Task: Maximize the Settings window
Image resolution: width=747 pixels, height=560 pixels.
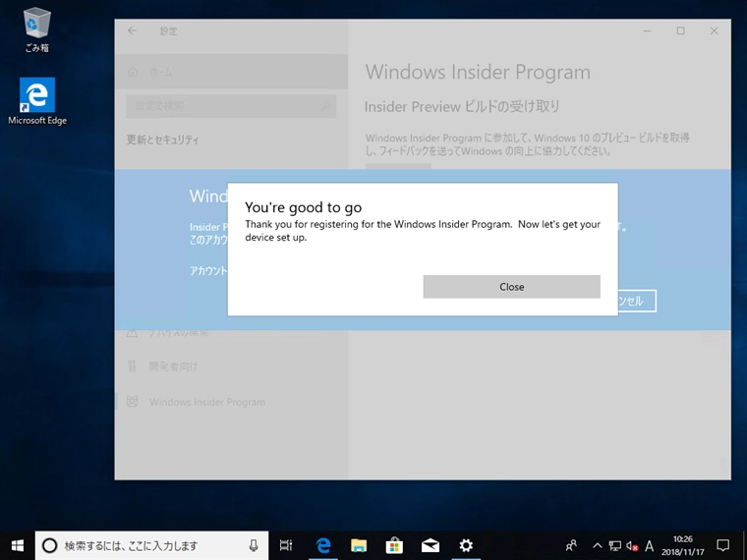Action: (x=681, y=31)
